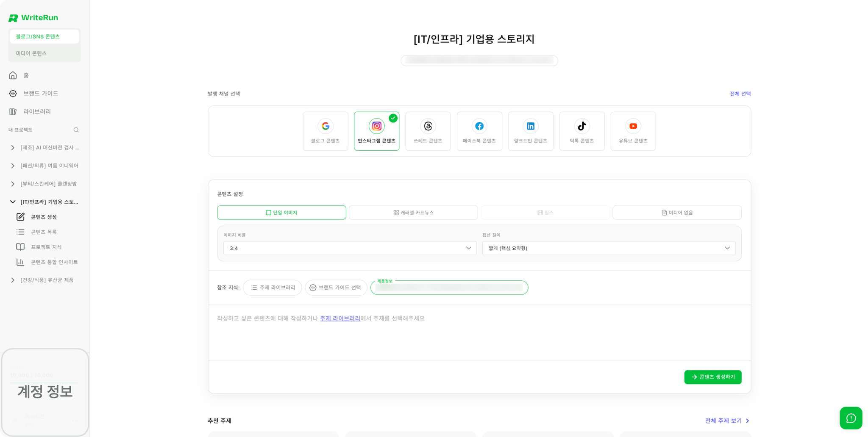
Task: Open 콘텐츠 목록 menu item
Action: [44, 232]
